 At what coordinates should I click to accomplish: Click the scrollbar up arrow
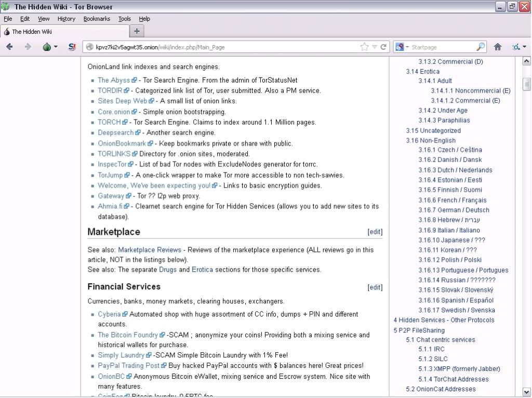526,61
